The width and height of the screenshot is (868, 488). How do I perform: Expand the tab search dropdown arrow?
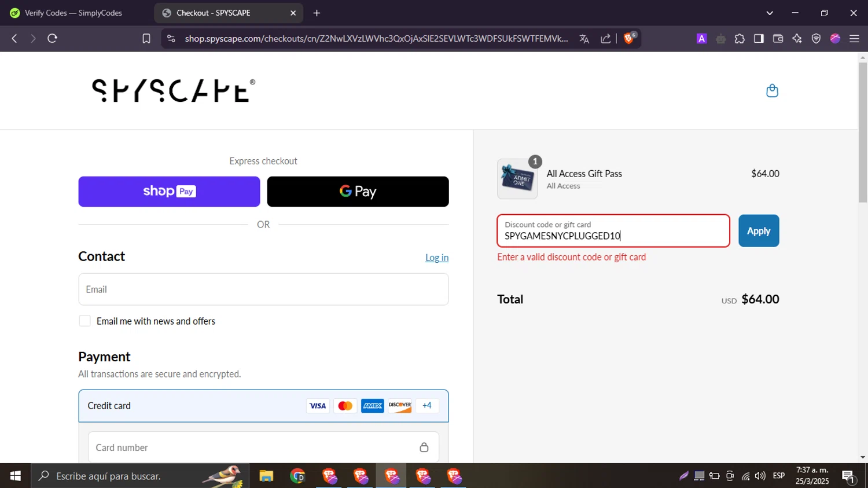[770, 13]
